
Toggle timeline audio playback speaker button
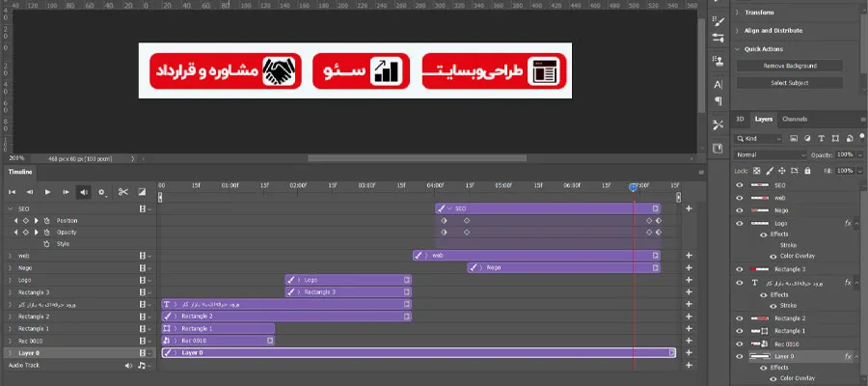click(84, 192)
